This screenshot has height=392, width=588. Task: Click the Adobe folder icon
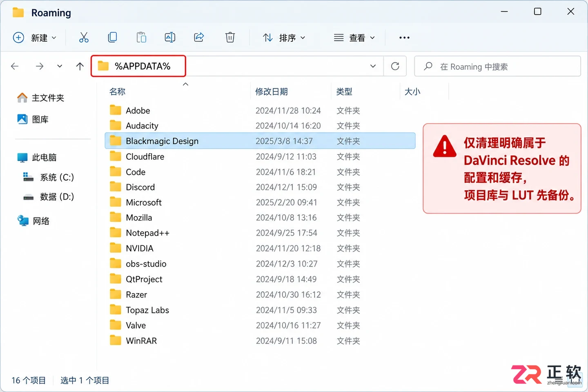pyautogui.click(x=116, y=110)
